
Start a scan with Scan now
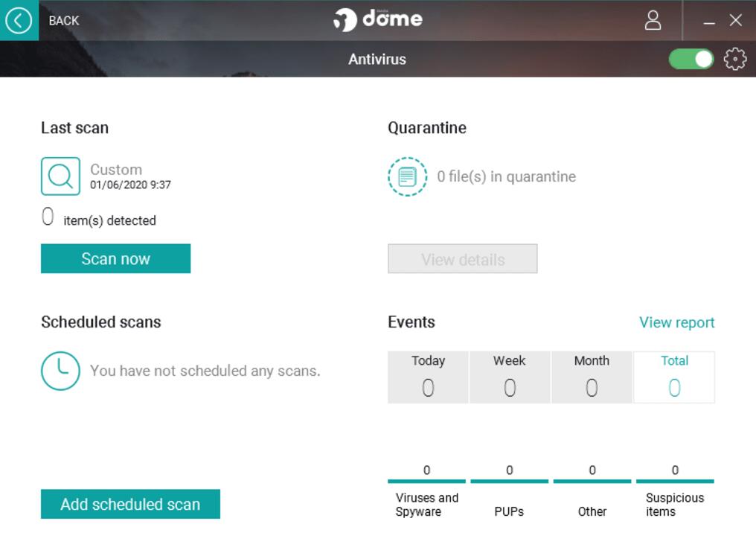pos(115,259)
